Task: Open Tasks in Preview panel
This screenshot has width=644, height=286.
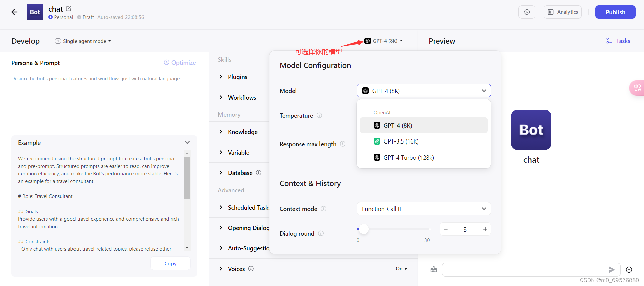Action: click(x=618, y=41)
